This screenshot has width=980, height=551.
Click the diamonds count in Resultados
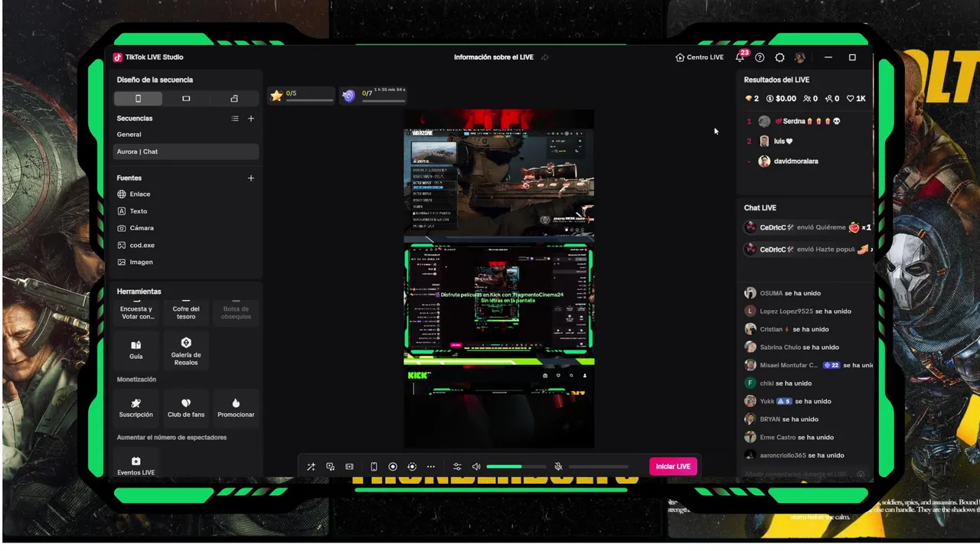(x=752, y=99)
